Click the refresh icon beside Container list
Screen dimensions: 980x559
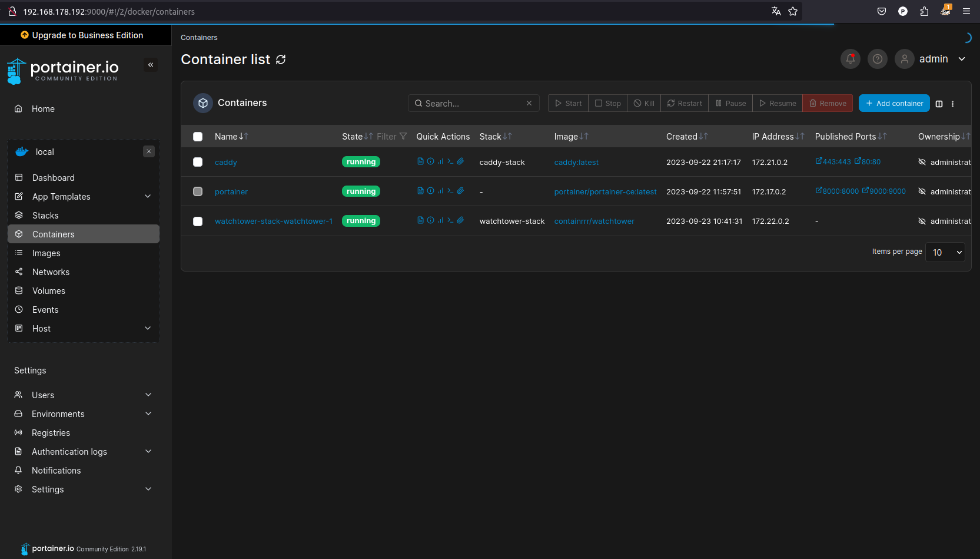click(281, 59)
